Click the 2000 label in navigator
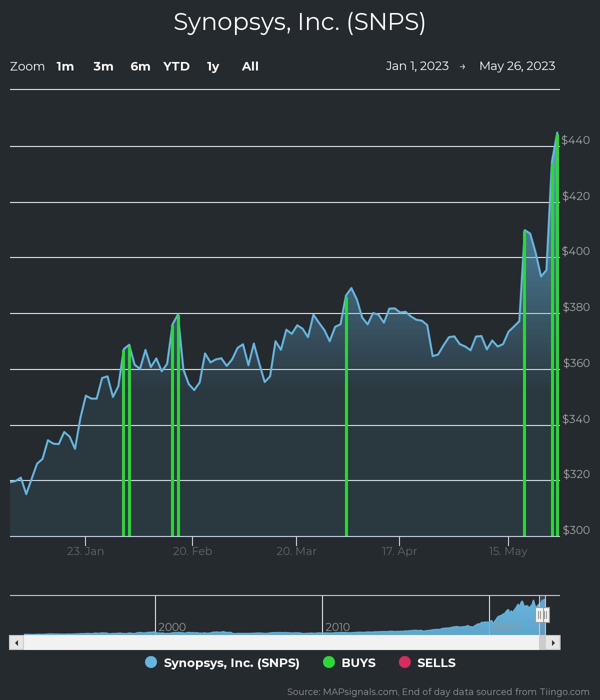The width and height of the screenshot is (600, 700). (172, 627)
